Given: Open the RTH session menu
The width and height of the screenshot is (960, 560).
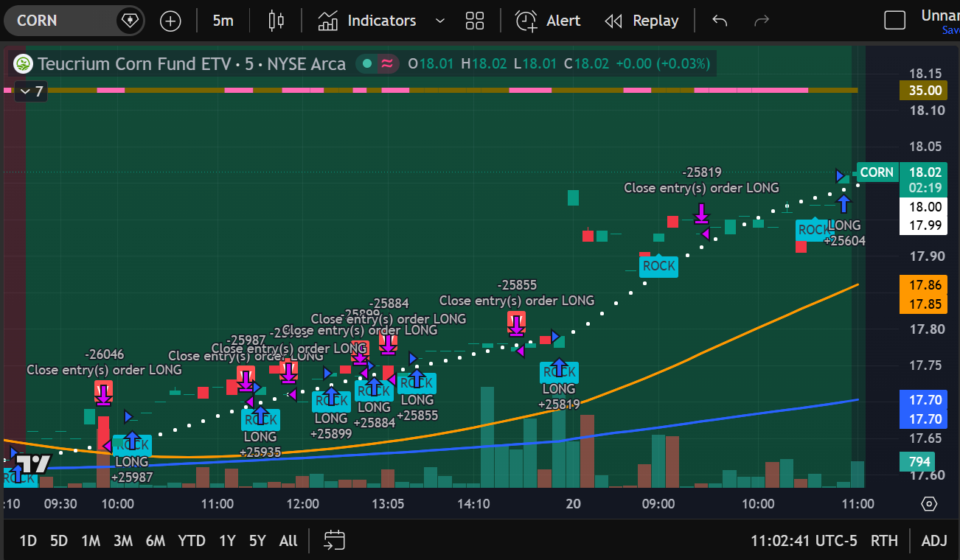Looking at the screenshot, I should point(884,541).
